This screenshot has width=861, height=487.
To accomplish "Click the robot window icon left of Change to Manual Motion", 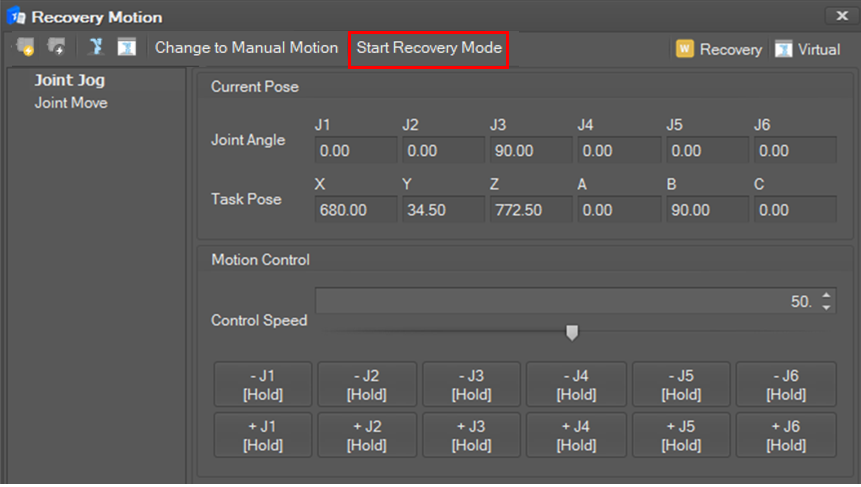I will click(x=126, y=47).
